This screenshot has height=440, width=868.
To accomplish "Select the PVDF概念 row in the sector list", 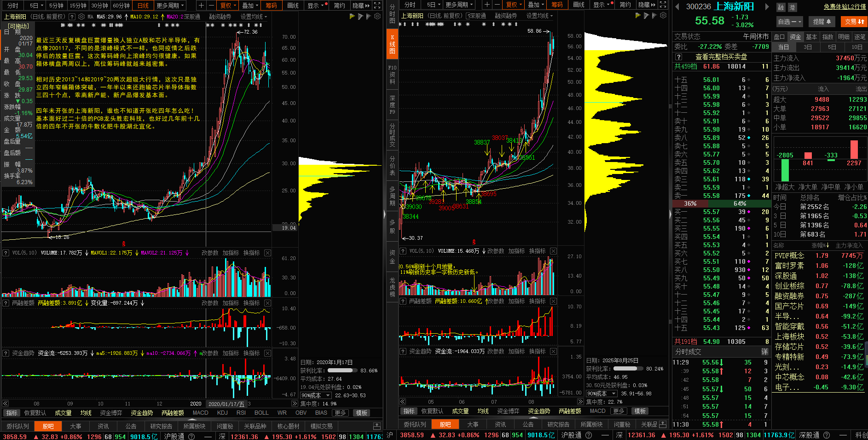I will (x=820, y=255).
